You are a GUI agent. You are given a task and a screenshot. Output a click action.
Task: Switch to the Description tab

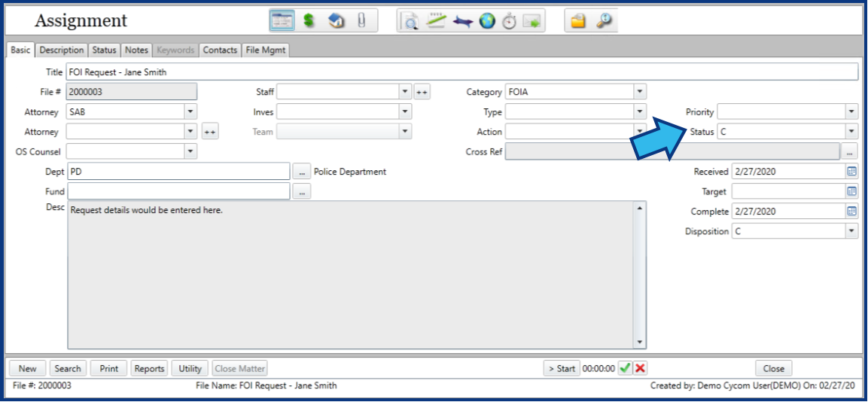(x=62, y=50)
